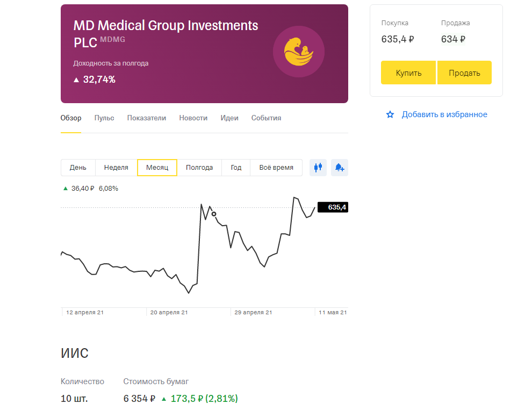Open the Пульс tab

click(104, 118)
